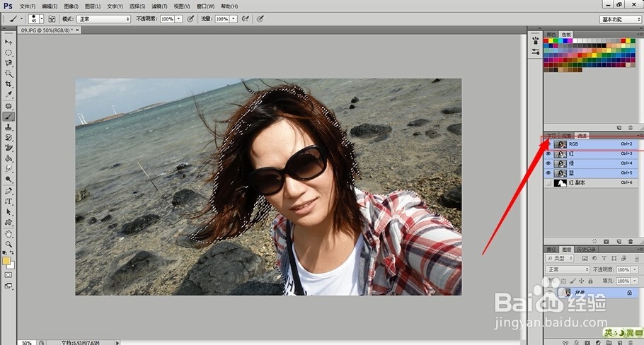644x345 pixels.
Task: Close the 09.JPG document tab
Action: 77,30
